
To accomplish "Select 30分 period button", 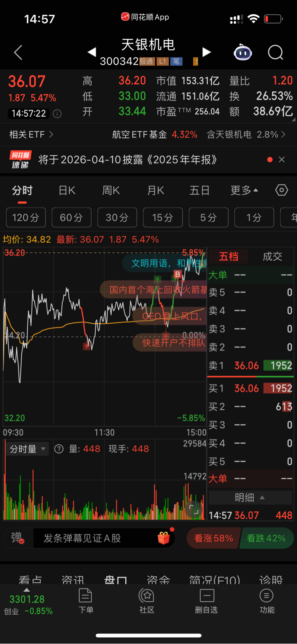I will [117, 217].
